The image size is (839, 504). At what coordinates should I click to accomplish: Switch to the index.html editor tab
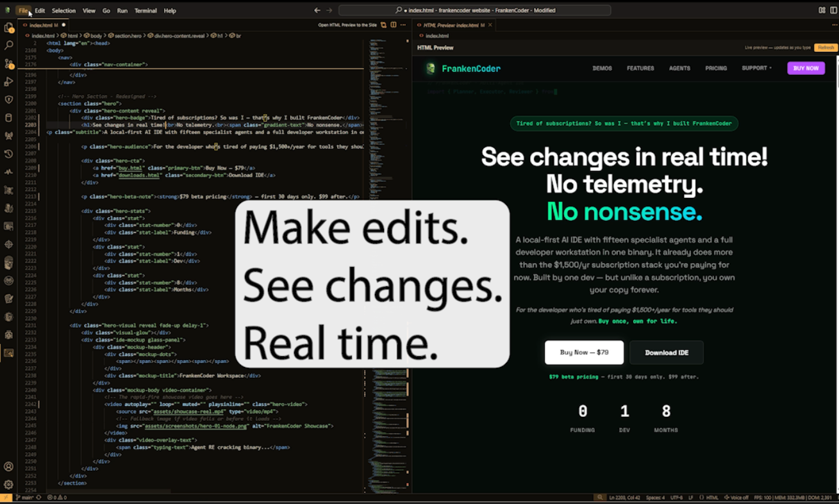click(44, 25)
